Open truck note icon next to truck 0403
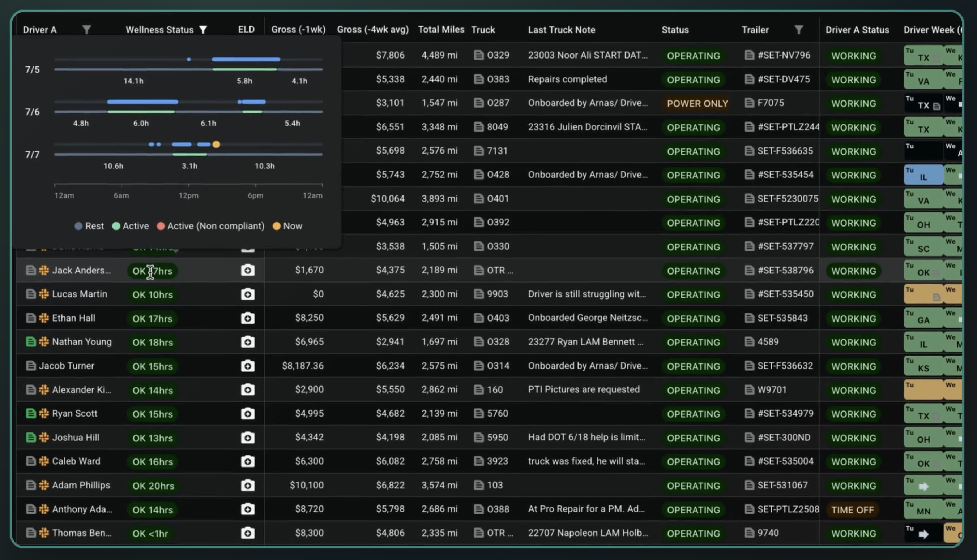 point(478,318)
